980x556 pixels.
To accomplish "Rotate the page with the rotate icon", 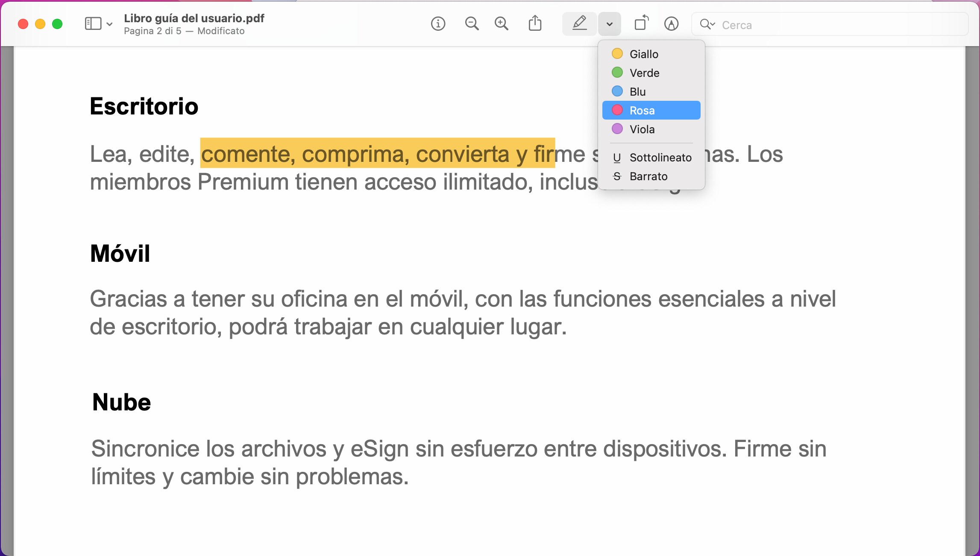I will [x=641, y=23].
